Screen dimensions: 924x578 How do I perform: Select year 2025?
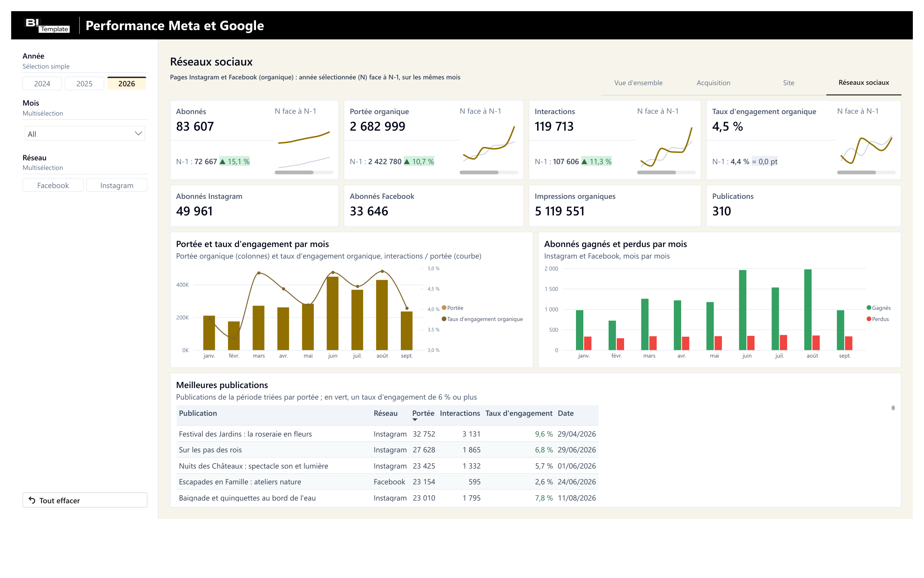[x=84, y=84]
